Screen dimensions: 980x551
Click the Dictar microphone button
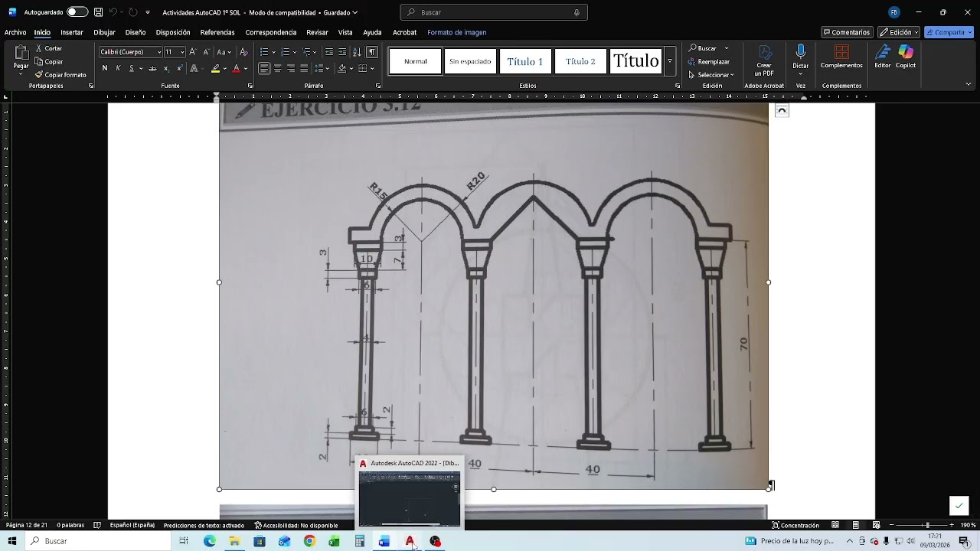(x=800, y=57)
